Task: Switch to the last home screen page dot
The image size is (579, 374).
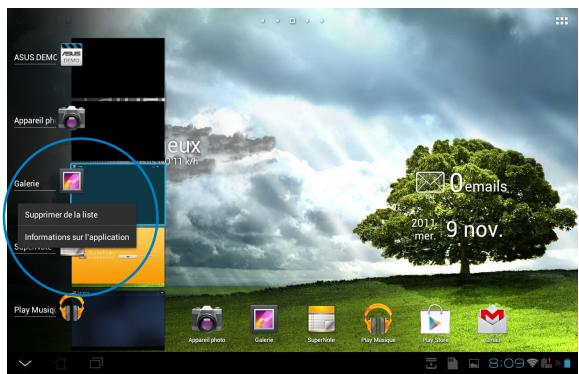Action: coord(322,21)
